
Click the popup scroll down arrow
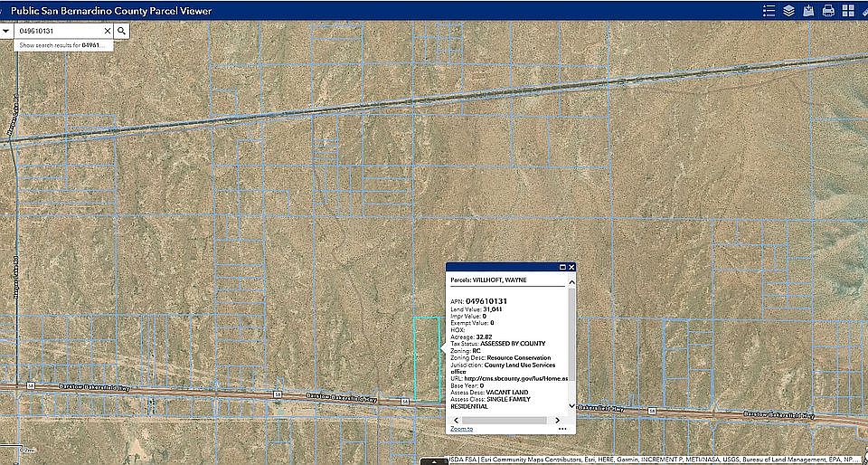[571, 406]
